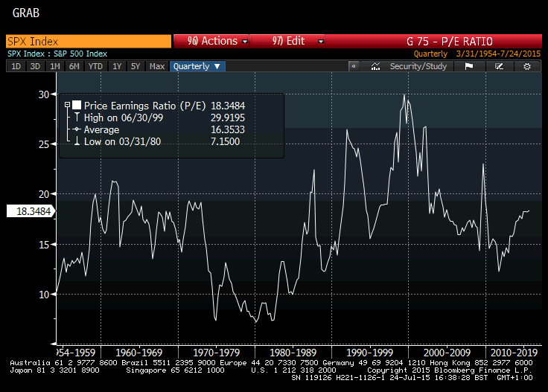Click the High marker icon in legend
Viewport: 548px width, 392px height.
click(77, 117)
